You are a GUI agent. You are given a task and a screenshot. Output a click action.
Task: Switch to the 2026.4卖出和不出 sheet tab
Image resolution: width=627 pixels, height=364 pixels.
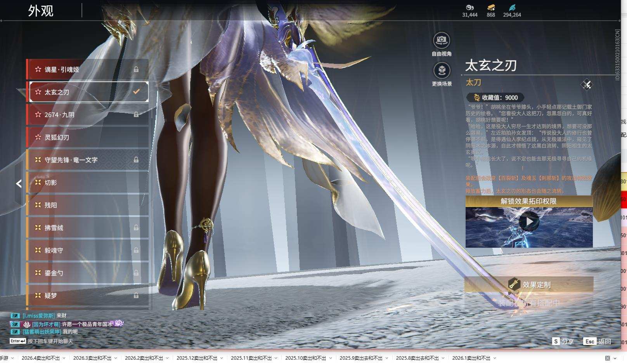click(41, 358)
